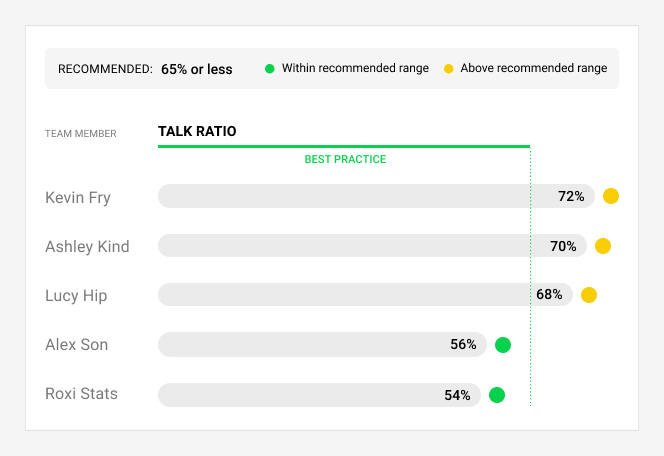Select the Lucy Hip name label
Image resolution: width=664 pixels, height=456 pixels.
click(x=76, y=296)
